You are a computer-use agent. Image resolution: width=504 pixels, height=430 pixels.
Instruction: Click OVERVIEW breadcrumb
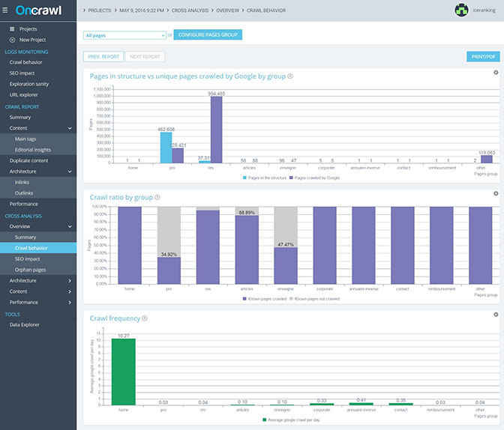coord(227,10)
